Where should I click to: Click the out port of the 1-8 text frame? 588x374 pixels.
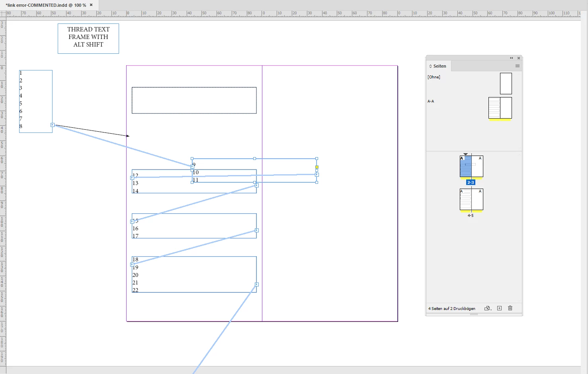(52, 125)
